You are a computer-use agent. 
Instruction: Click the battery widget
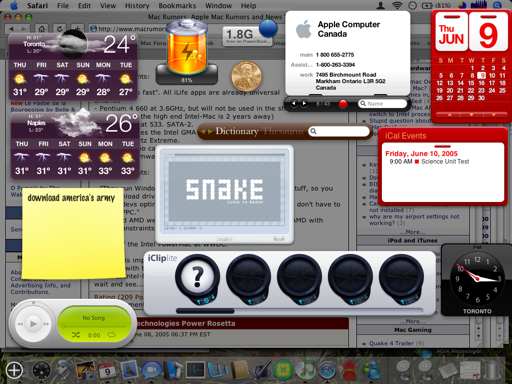click(187, 51)
